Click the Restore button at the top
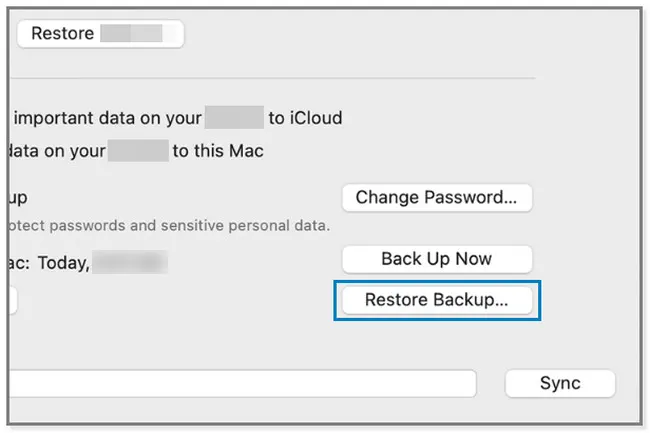The height and width of the screenshot is (433, 650). coord(100,34)
